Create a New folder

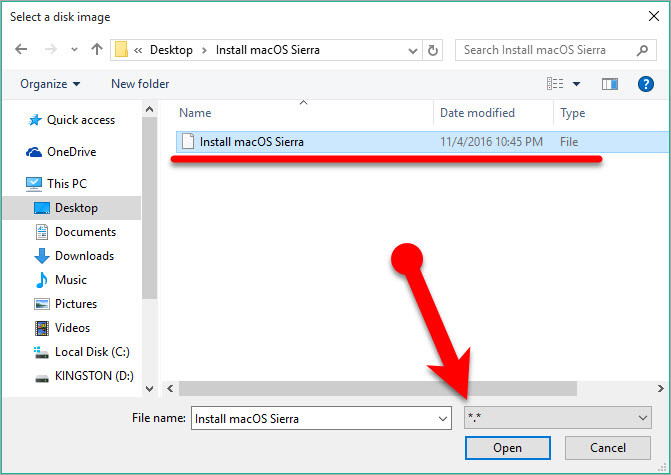pos(140,84)
